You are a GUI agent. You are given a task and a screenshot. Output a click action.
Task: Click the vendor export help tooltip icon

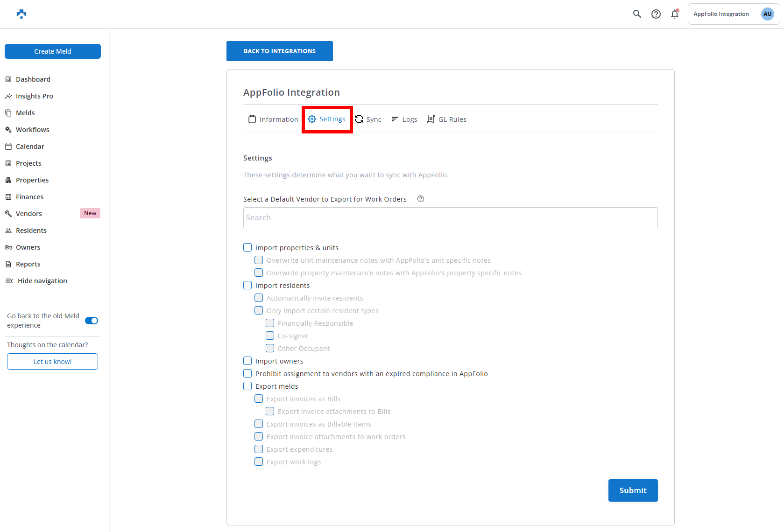pos(421,199)
